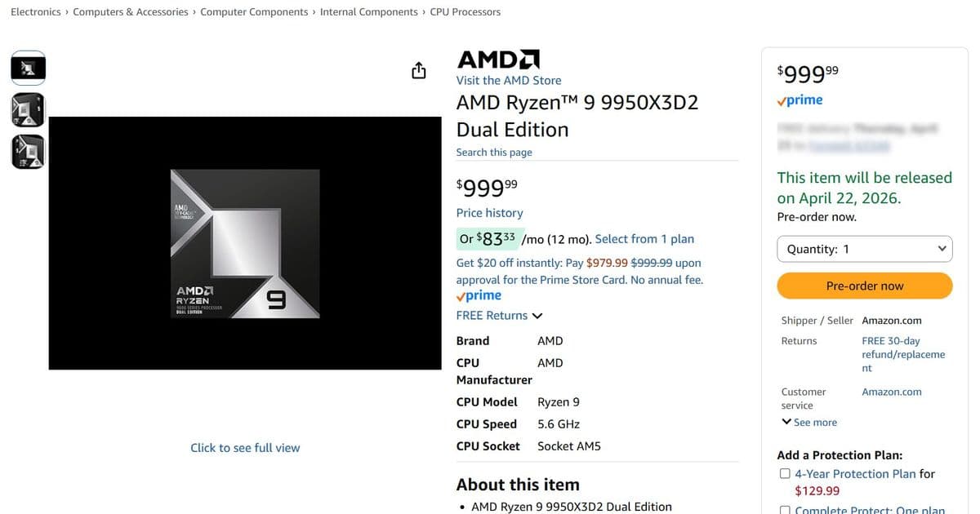980x514 pixels.
Task: Click Visit the AMD Store link
Action: [x=508, y=80]
